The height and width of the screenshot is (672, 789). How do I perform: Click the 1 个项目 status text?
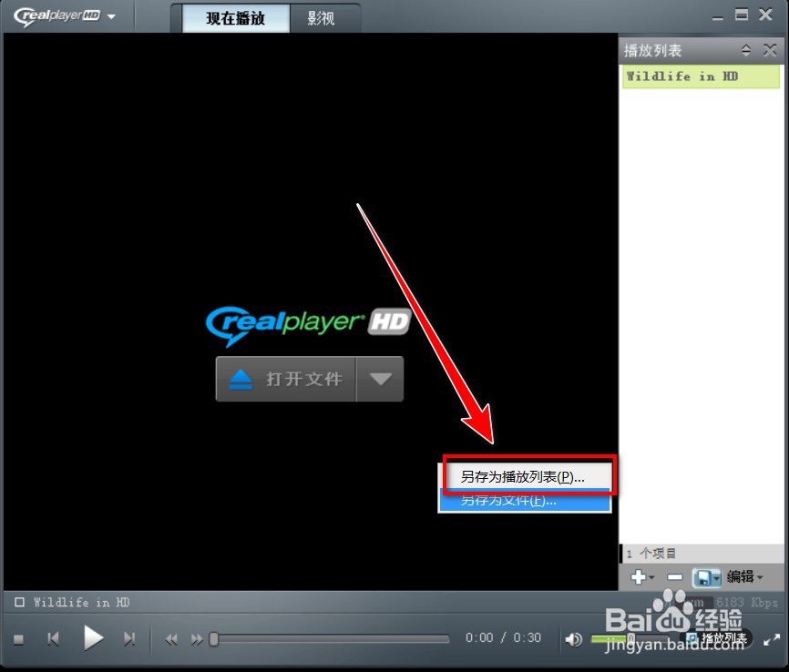(651, 554)
